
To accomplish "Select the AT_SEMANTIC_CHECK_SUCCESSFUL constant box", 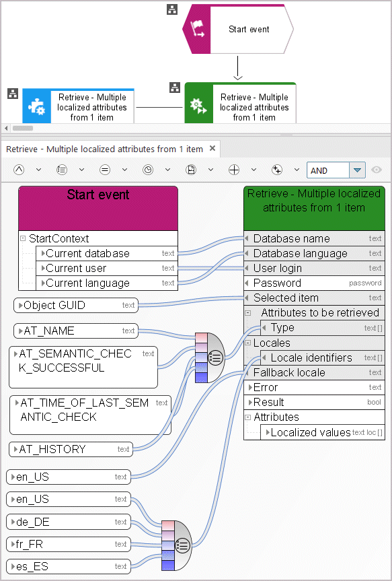I will click(x=83, y=367).
